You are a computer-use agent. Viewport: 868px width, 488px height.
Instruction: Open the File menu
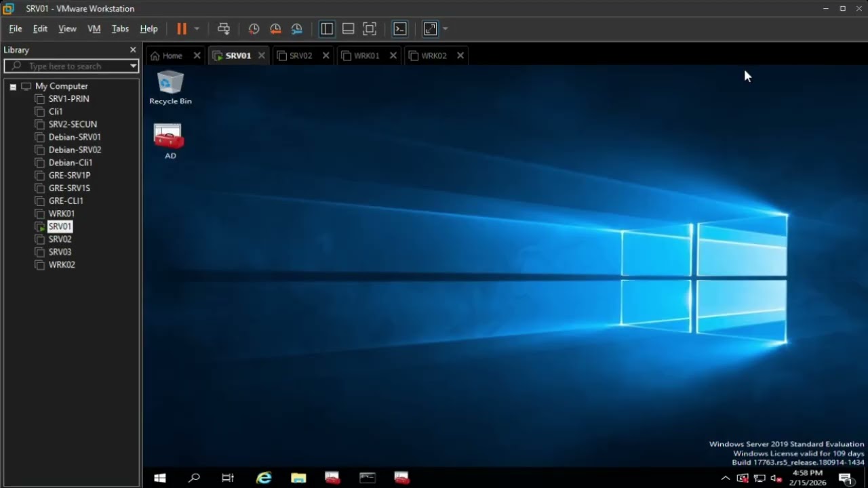pyautogui.click(x=16, y=29)
